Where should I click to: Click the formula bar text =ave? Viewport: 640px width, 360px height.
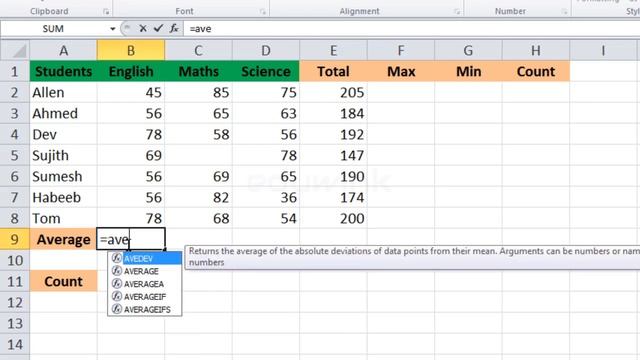(200, 29)
